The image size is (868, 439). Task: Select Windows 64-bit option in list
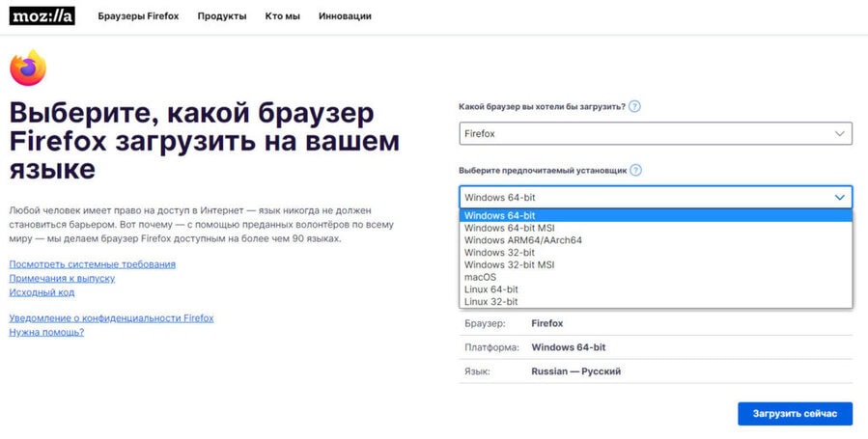coord(656,215)
